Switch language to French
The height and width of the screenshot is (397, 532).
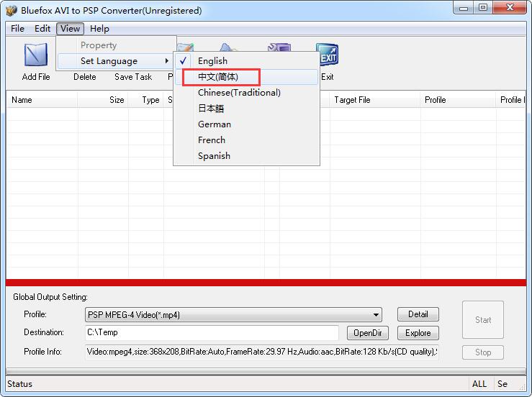[247, 140]
